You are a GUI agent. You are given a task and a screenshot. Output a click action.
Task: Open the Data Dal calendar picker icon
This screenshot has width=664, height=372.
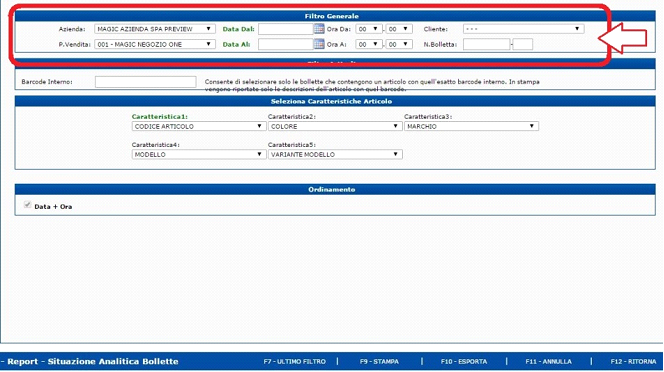tap(319, 29)
